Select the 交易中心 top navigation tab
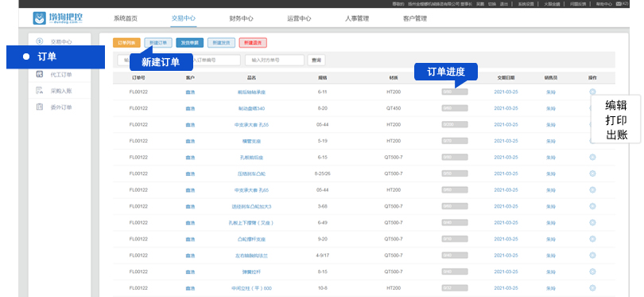Viewport: 644px width, 297px height. [x=183, y=18]
